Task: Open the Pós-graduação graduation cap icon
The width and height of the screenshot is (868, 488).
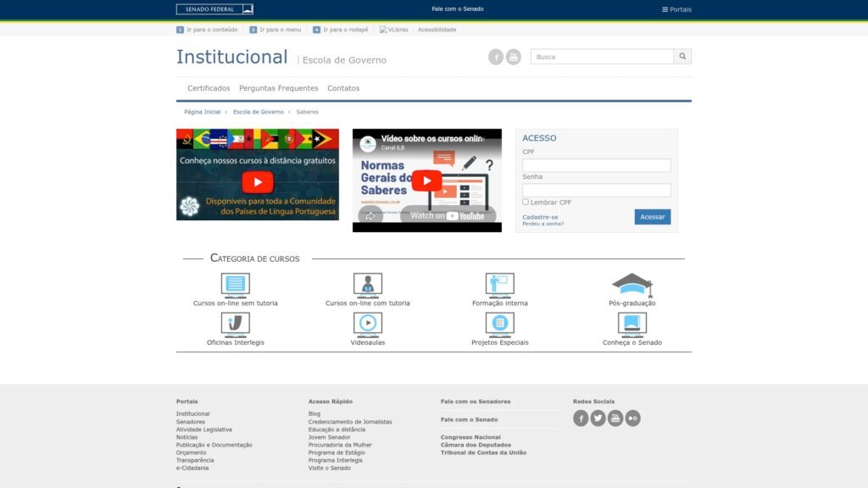Action: [632, 285]
